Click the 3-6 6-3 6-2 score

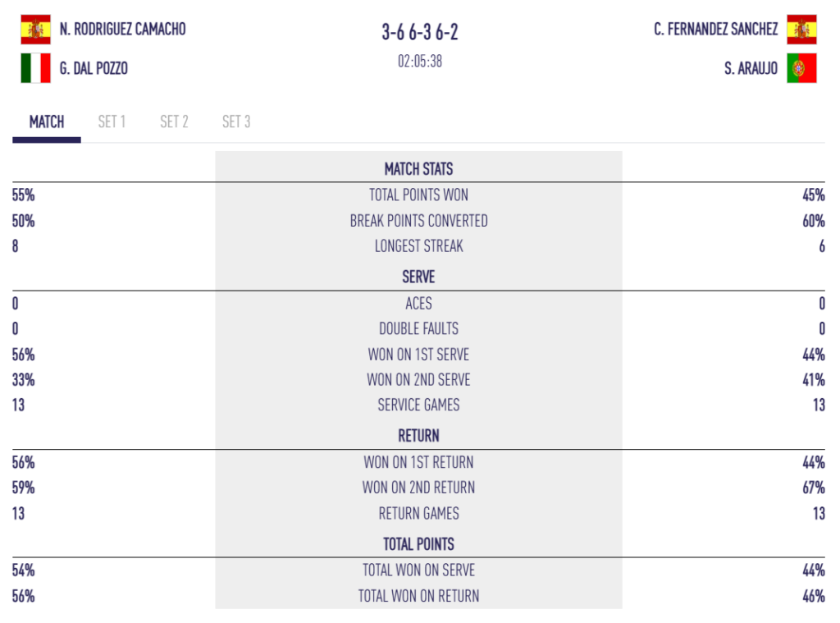(x=420, y=32)
